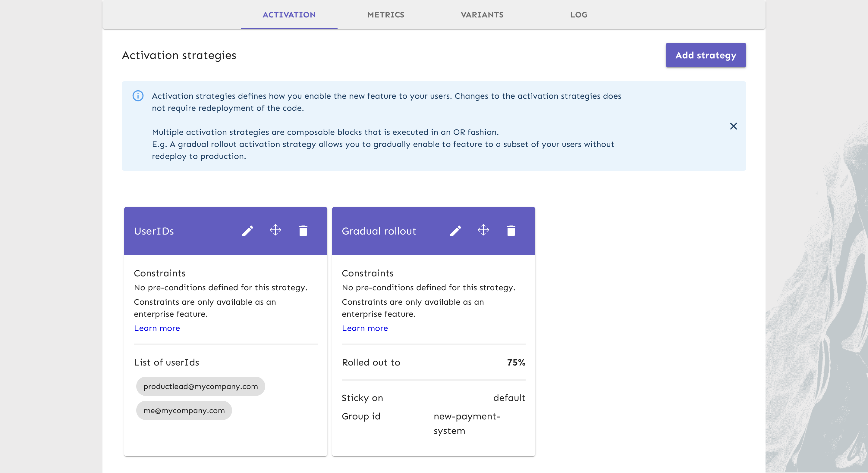Click the new-payment-system group id value
Viewport: 868px width, 473px height.
[x=467, y=424]
